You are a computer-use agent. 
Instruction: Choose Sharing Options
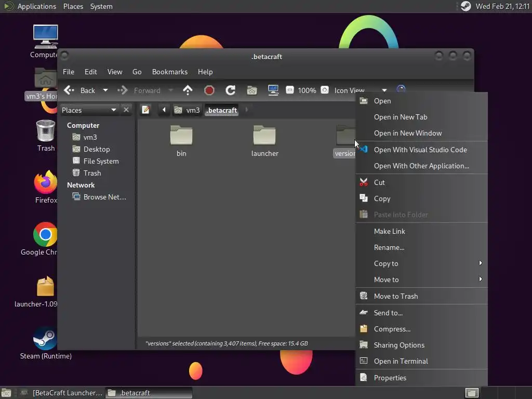(x=421, y=345)
